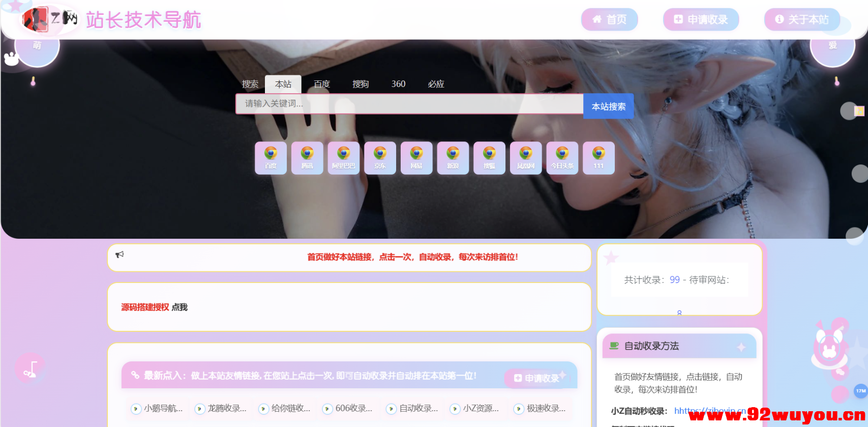Launch the 京东 shortcut icon
868x427 pixels.
[380, 158]
